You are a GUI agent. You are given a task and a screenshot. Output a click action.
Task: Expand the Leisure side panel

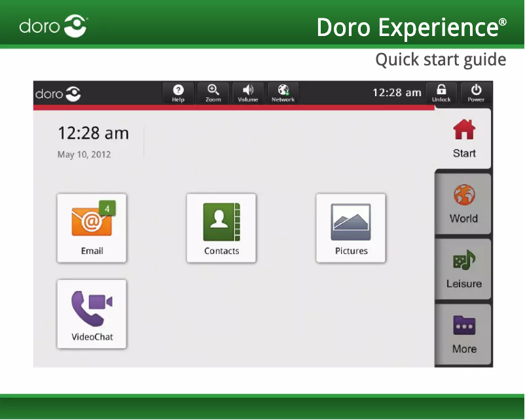463,270
